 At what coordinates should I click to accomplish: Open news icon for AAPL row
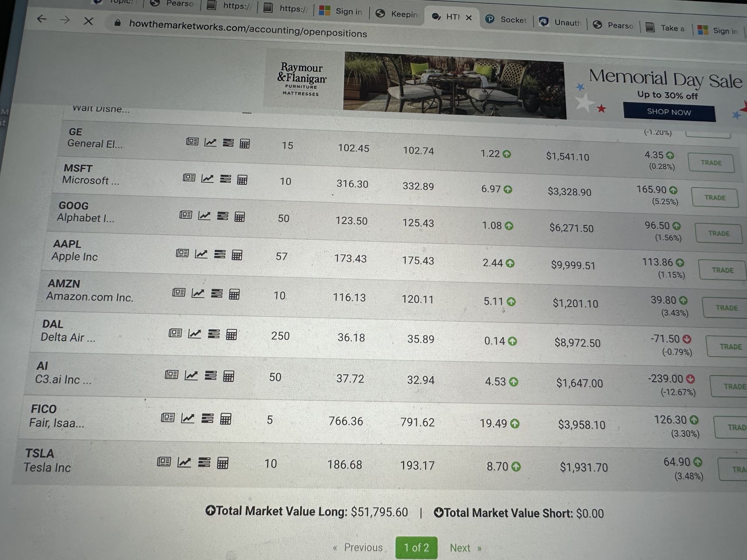click(182, 253)
